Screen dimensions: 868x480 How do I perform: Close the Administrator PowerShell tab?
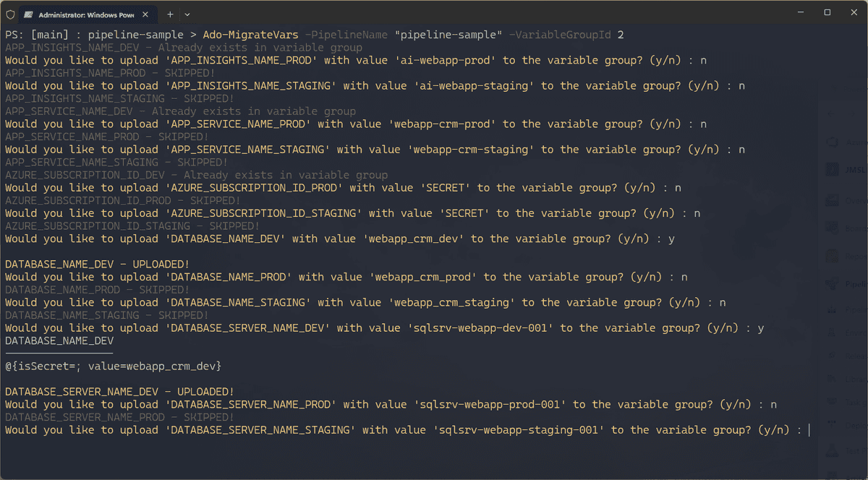(x=145, y=14)
